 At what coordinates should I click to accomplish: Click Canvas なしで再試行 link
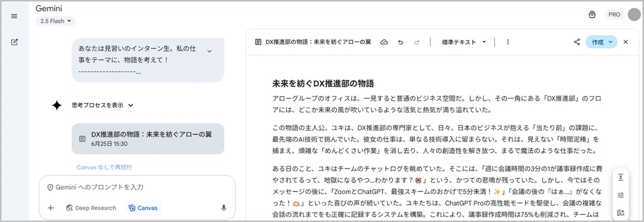click(x=104, y=167)
